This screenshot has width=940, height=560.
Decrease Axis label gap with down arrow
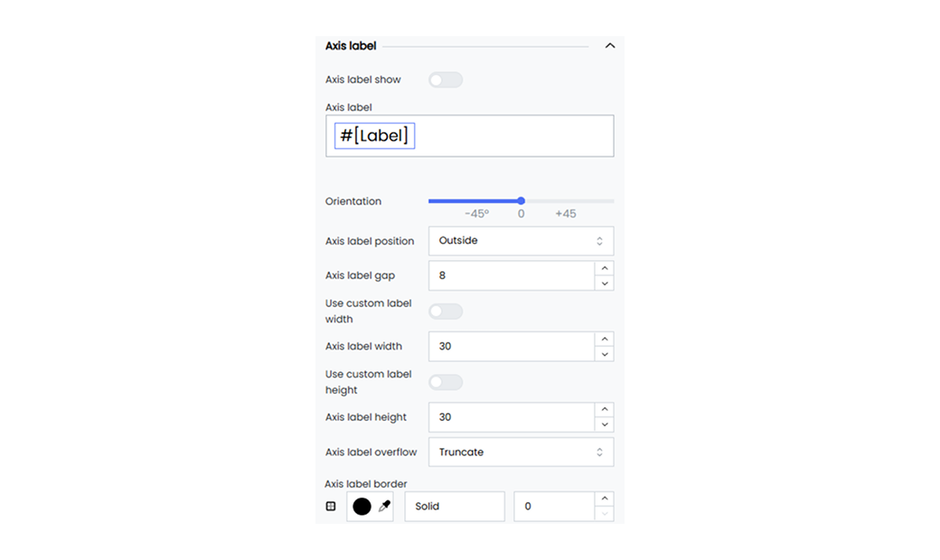(605, 284)
